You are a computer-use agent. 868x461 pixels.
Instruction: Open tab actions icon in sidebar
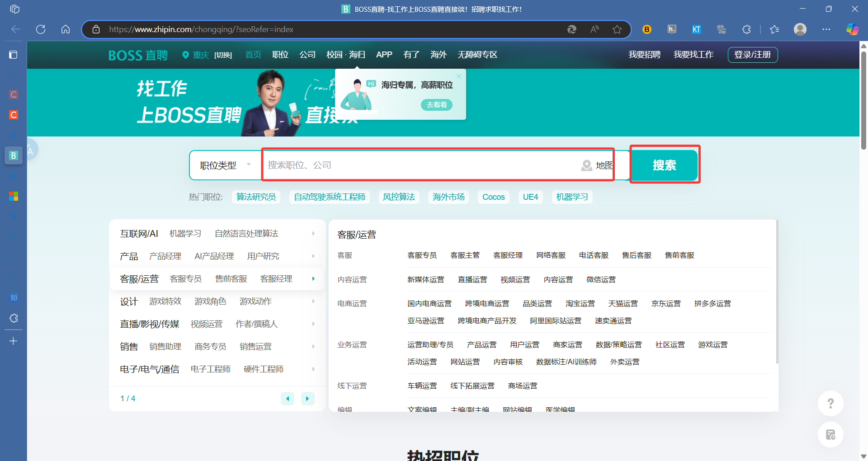(x=14, y=55)
